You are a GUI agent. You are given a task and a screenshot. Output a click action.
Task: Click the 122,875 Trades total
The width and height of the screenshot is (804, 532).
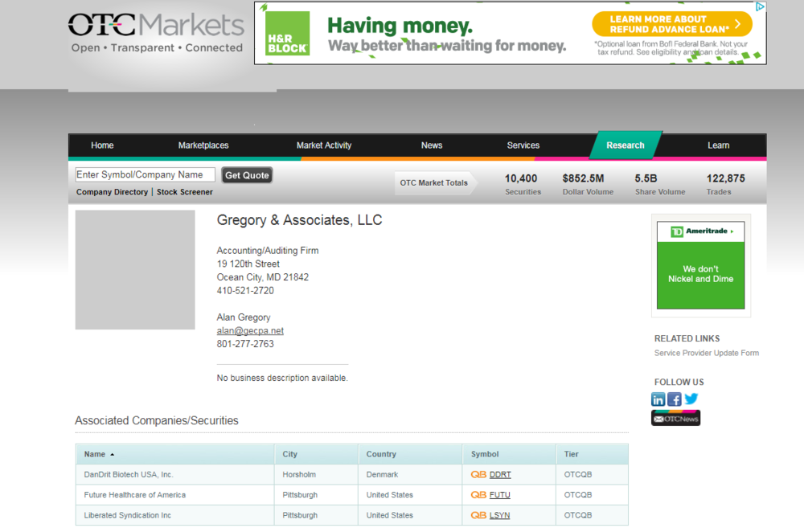pos(725,185)
